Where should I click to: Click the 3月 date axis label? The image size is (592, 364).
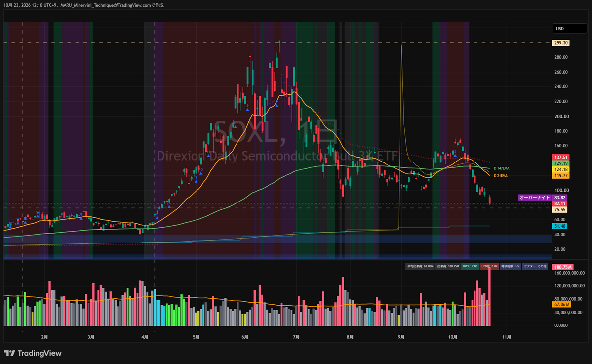91,337
